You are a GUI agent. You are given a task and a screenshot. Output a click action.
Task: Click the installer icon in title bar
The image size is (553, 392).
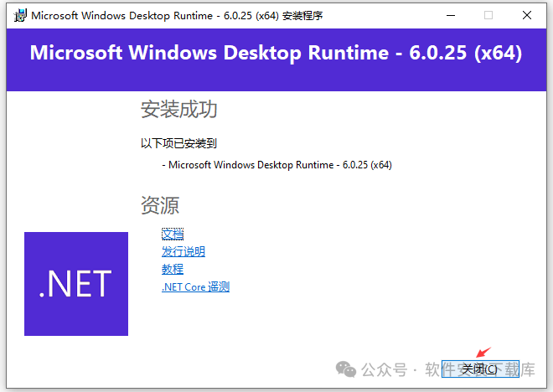[x=20, y=16]
